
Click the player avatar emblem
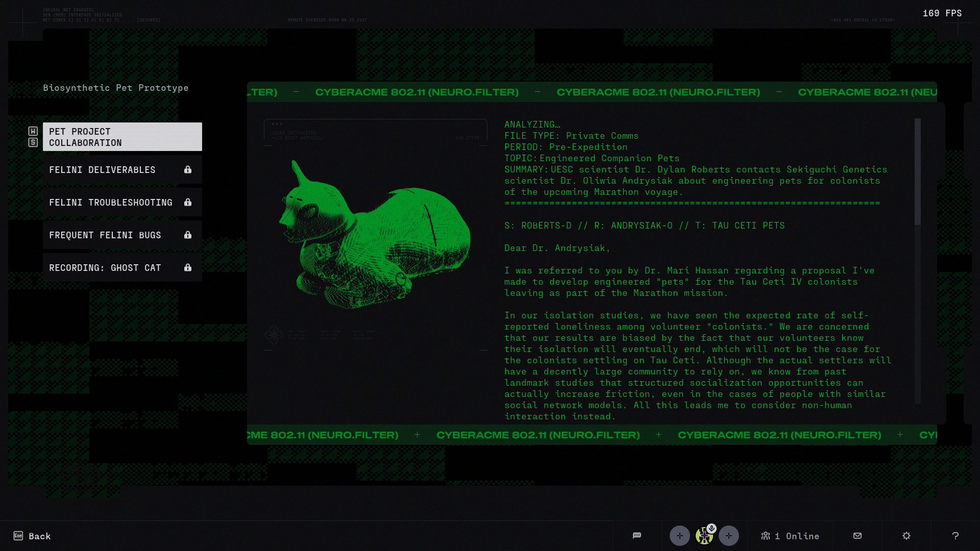pyautogui.click(x=703, y=537)
